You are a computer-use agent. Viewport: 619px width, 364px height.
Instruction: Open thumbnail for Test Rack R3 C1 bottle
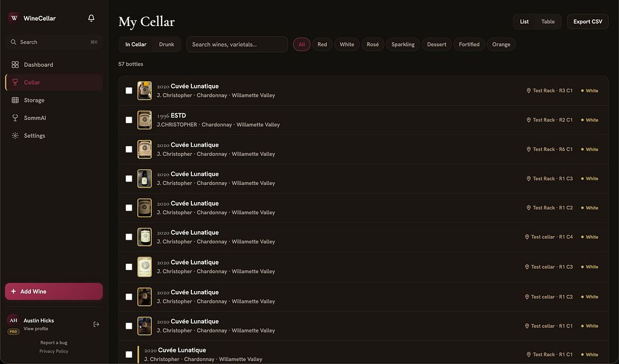145,91
